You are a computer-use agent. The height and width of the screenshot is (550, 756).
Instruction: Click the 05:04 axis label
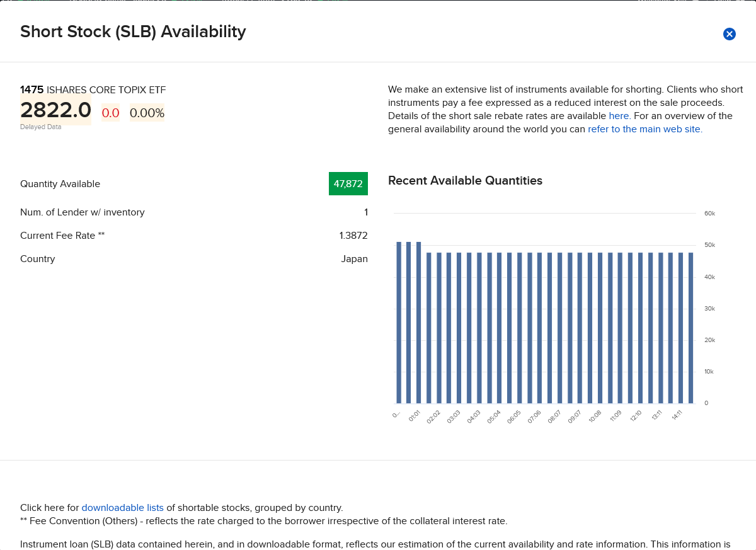pyautogui.click(x=495, y=416)
